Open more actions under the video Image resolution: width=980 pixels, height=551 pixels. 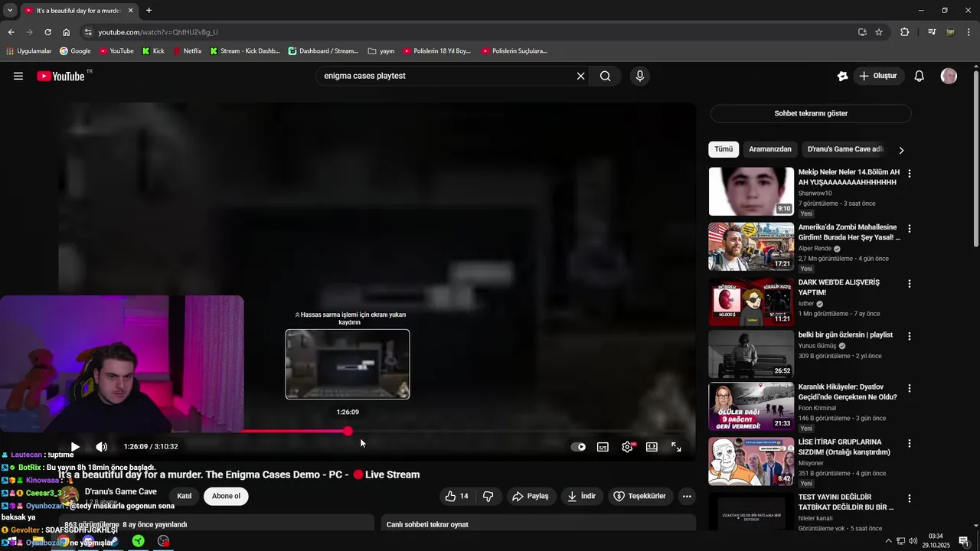tap(687, 496)
